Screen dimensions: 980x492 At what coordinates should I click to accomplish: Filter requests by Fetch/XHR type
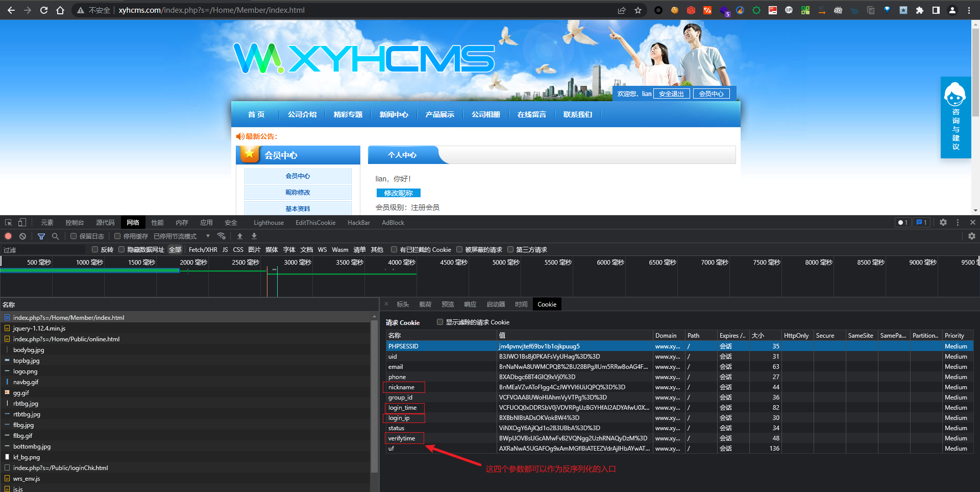[203, 249]
